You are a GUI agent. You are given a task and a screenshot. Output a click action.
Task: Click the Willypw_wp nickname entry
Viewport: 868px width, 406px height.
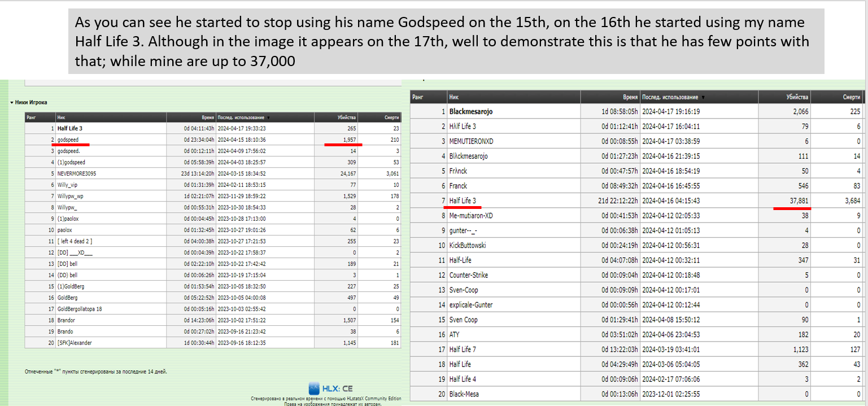[x=71, y=196]
